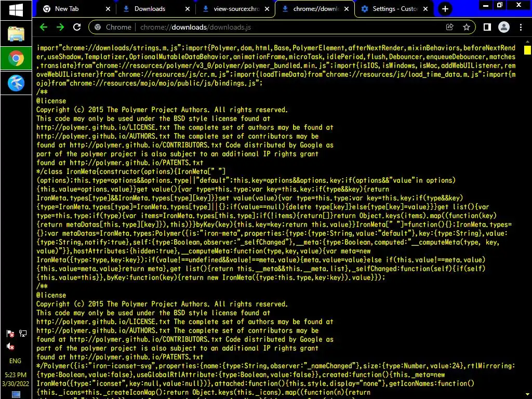Close the Settings tab

point(425,9)
